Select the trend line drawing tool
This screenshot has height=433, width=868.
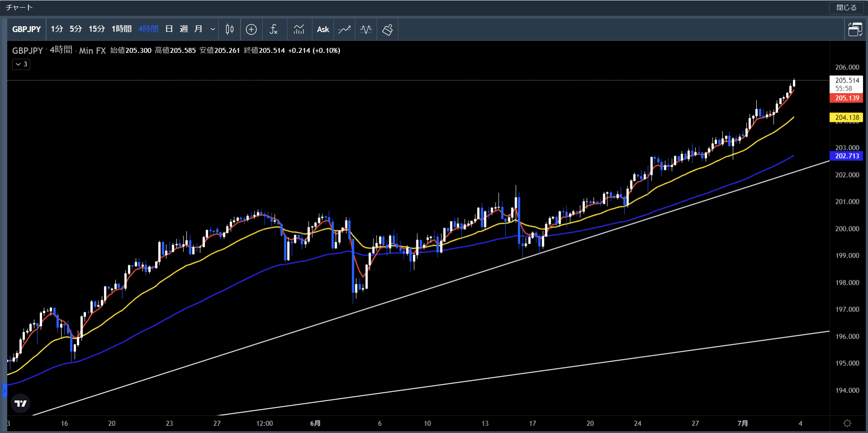click(x=344, y=29)
